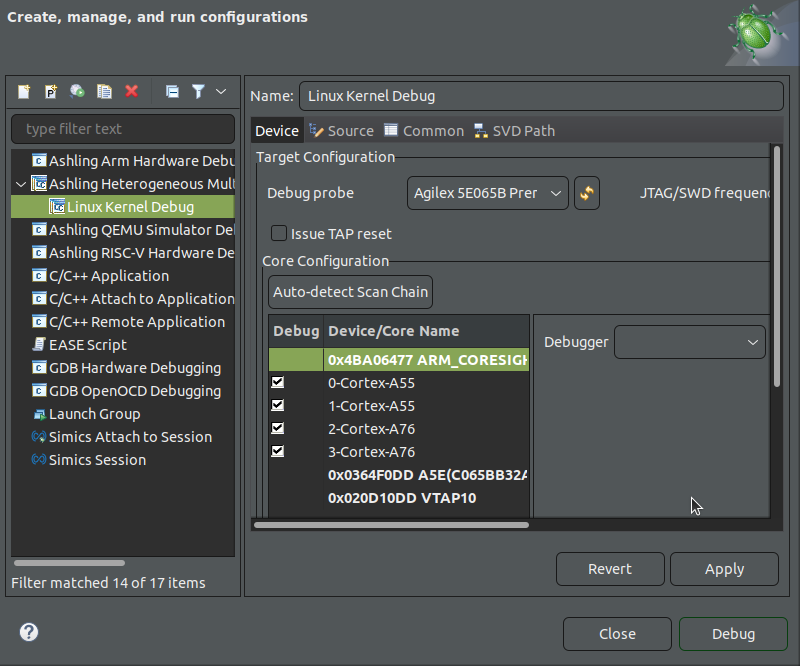Open the Debug probe dropdown
The image size is (800, 666).
(488, 193)
